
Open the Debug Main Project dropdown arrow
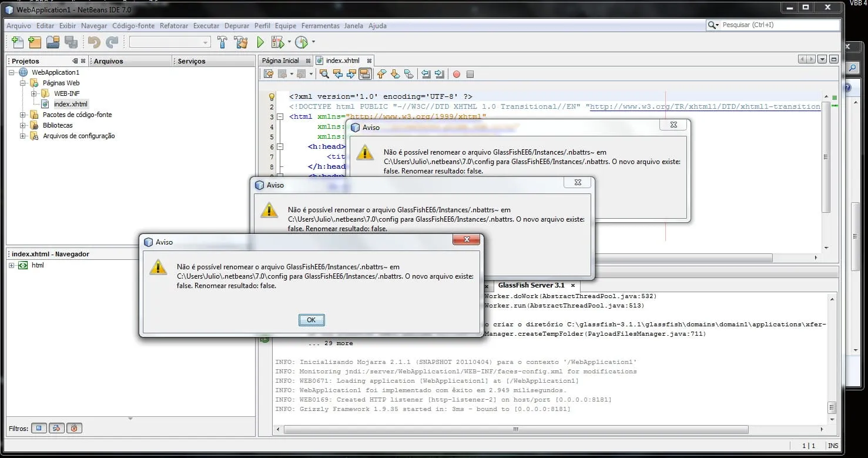[290, 42]
